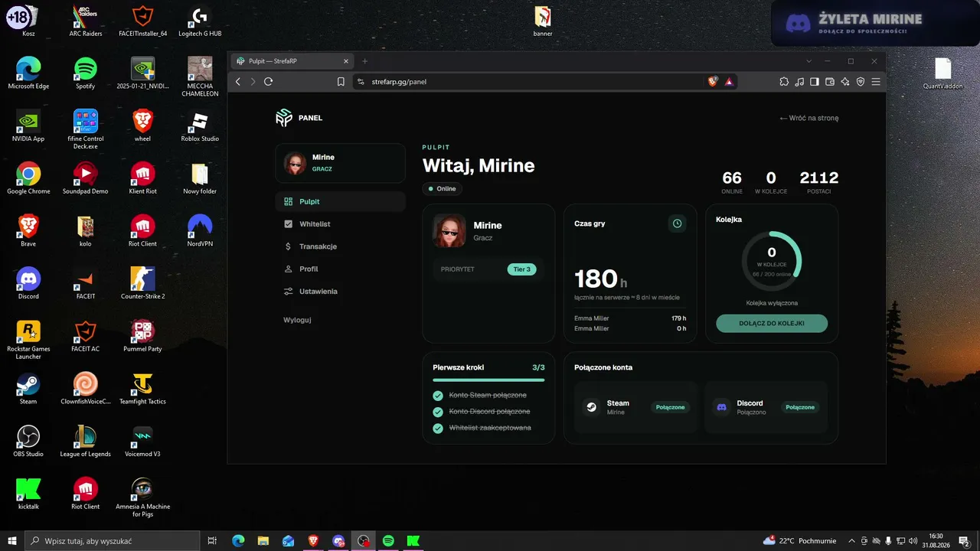Bookmark this page with the bookmark icon

(341, 81)
